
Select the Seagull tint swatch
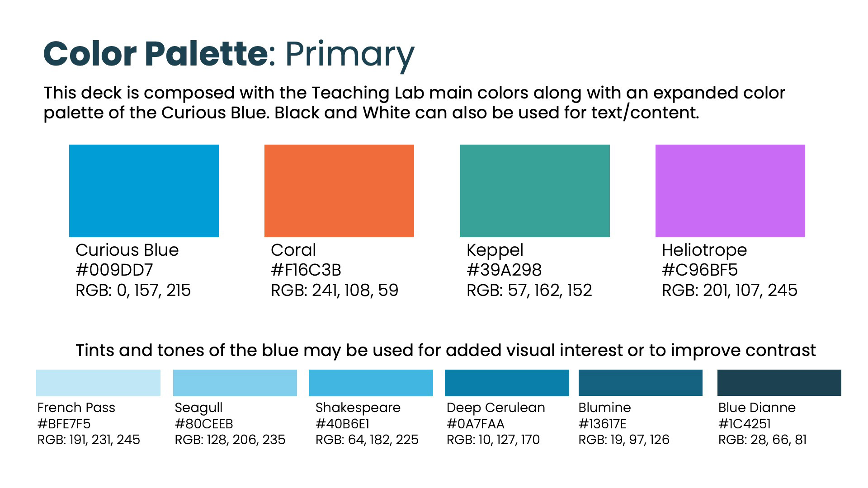tap(235, 383)
